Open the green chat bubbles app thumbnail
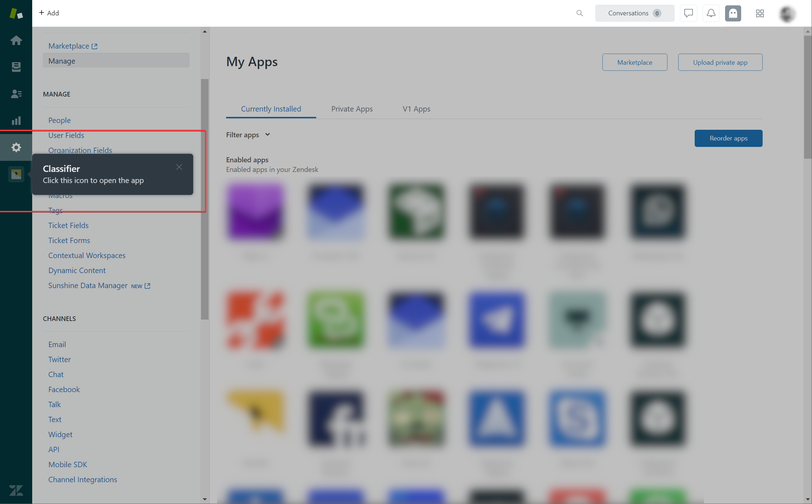 pyautogui.click(x=336, y=320)
